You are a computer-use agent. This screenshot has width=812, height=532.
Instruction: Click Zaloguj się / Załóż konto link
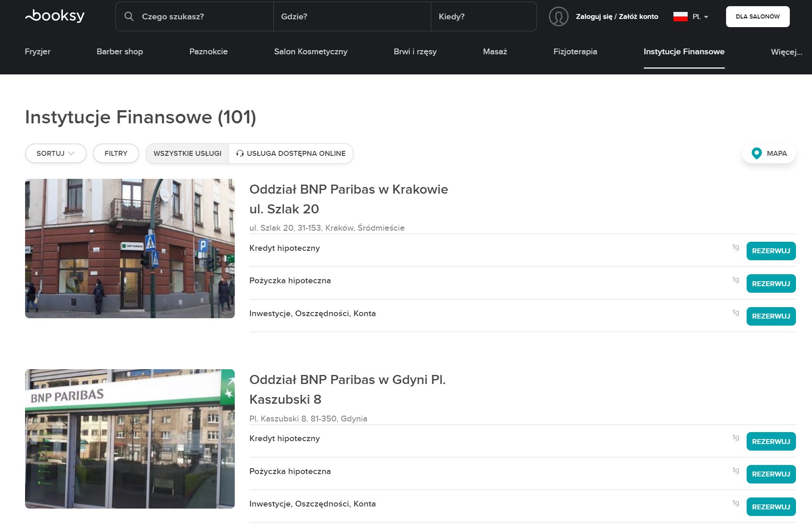click(617, 16)
